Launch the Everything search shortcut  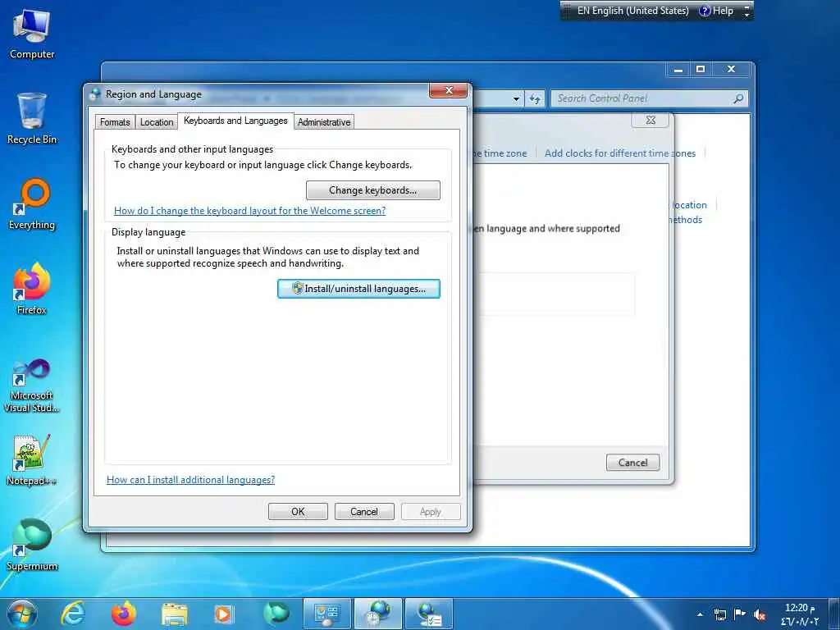(x=32, y=204)
